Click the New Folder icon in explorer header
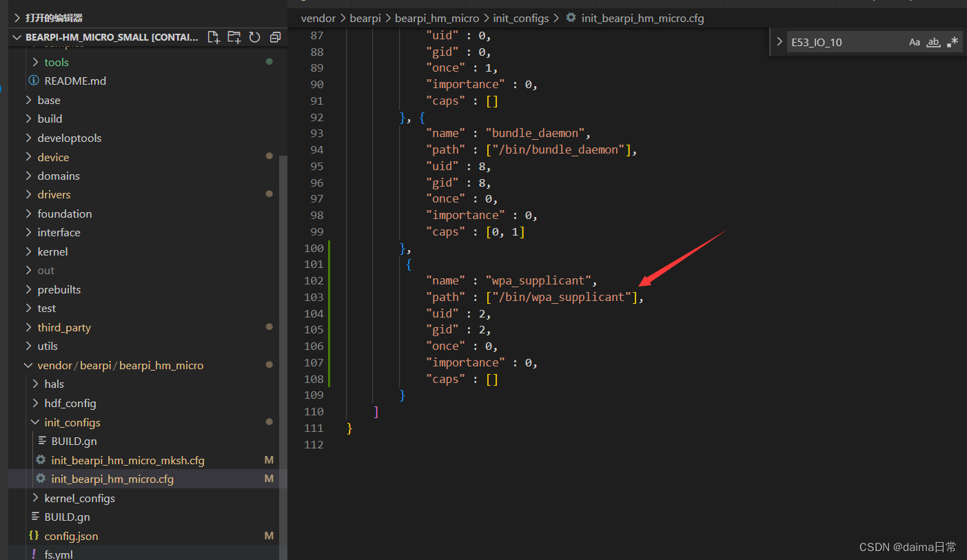The height and width of the screenshot is (560, 967). click(234, 37)
